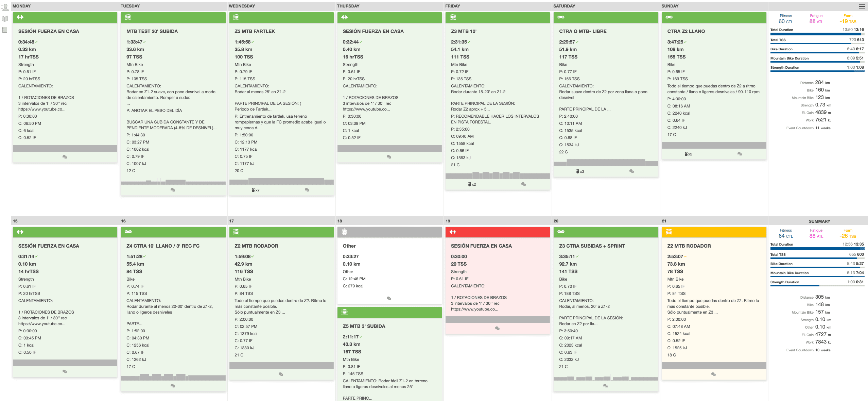Expand the SUMMARY header of second week
This screenshot has height=401, width=868.
tap(819, 221)
